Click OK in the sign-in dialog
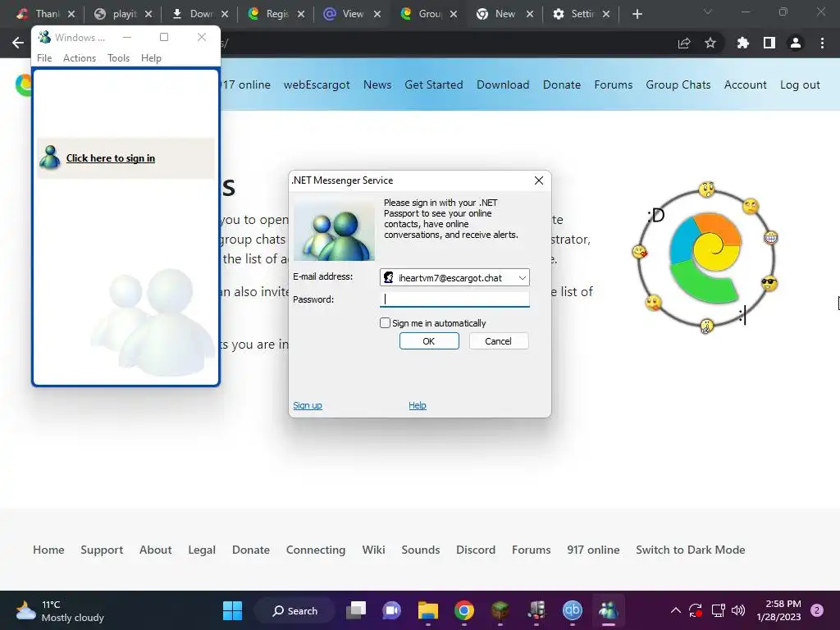 click(429, 341)
